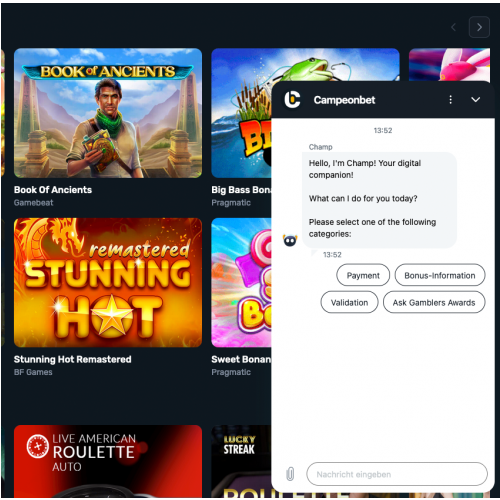Open Book Of Ancients game thumbnail

(x=108, y=113)
